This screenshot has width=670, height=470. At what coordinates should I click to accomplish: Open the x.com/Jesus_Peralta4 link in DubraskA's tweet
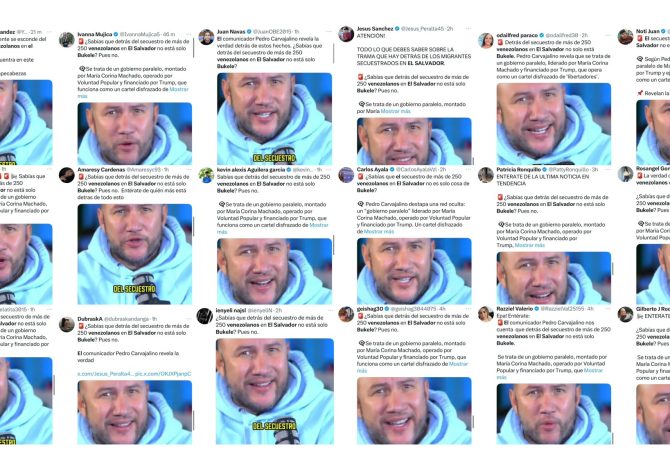coord(105,374)
